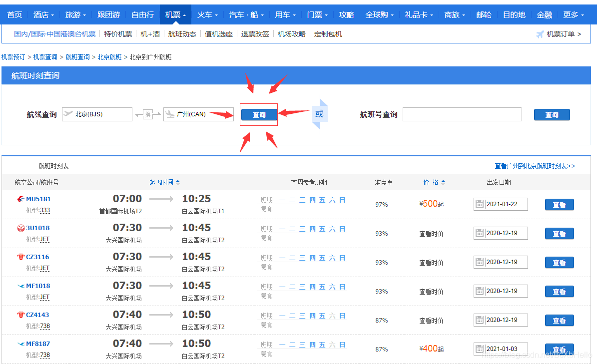Expand the 火车 nav dropdown
597x364 pixels.
207,15
